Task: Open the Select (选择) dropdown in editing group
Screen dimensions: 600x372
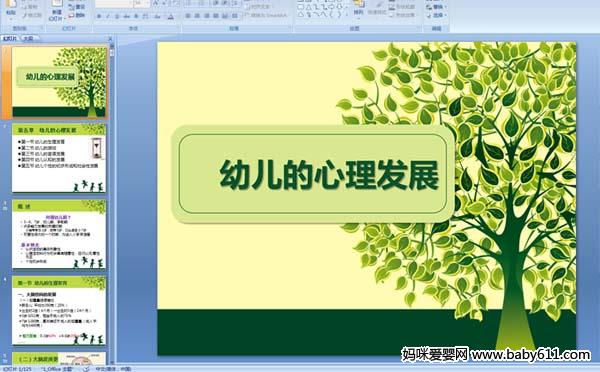Action: pos(437,15)
